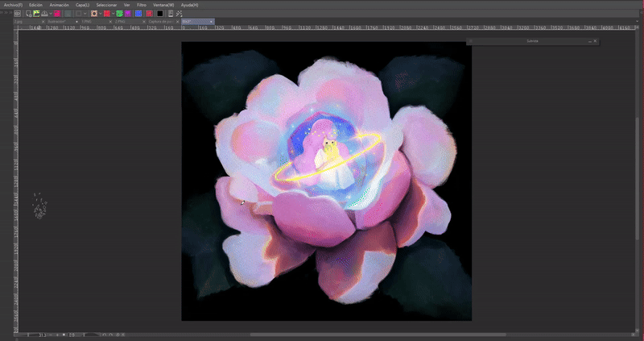The width and height of the screenshot is (644, 341).
Task: Click the Subvista panel title bar
Action: [532, 41]
